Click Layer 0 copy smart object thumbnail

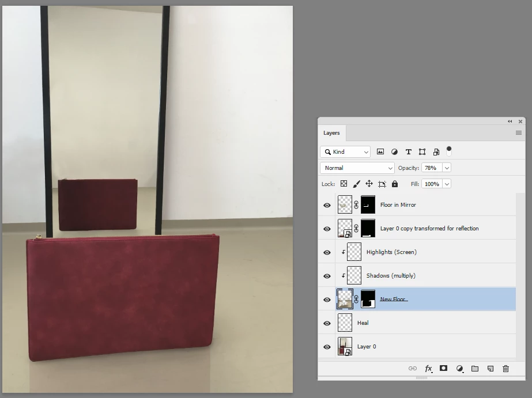pyautogui.click(x=345, y=229)
